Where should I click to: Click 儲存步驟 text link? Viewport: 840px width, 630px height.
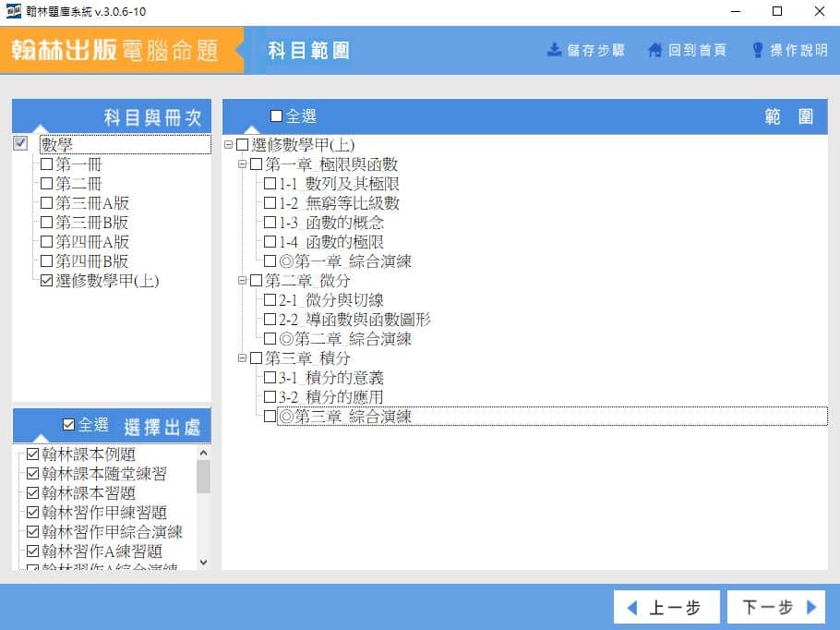[595, 51]
